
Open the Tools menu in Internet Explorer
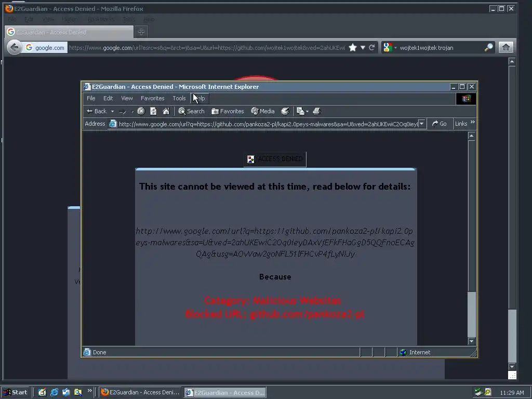(179, 98)
